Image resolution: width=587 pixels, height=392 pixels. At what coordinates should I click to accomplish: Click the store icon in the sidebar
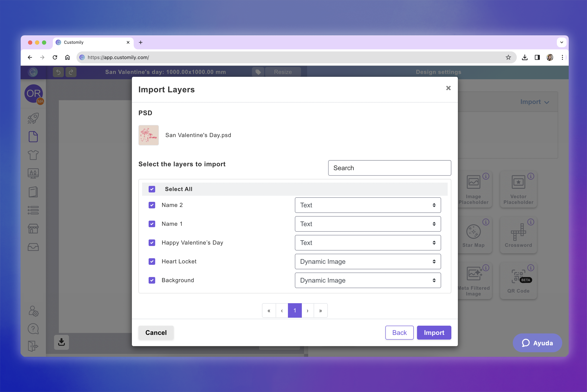tap(33, 228)
